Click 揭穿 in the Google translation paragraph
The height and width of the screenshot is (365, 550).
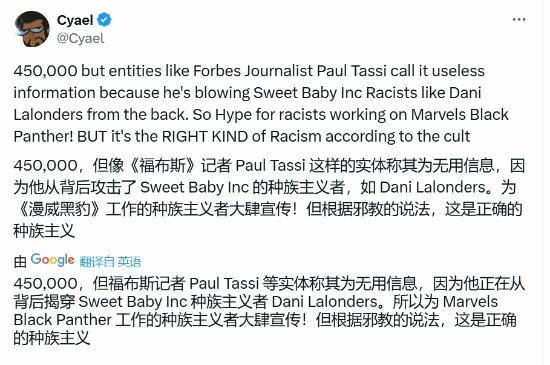(61, 302)
